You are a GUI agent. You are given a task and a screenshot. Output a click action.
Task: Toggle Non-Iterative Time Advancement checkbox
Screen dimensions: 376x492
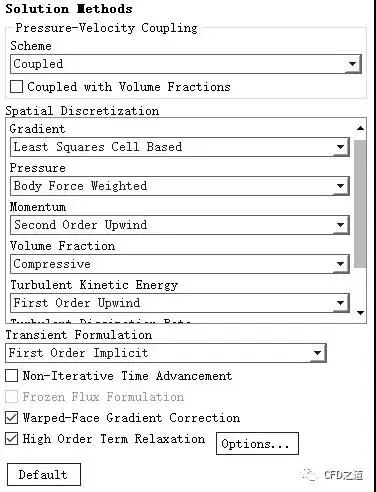12,376
